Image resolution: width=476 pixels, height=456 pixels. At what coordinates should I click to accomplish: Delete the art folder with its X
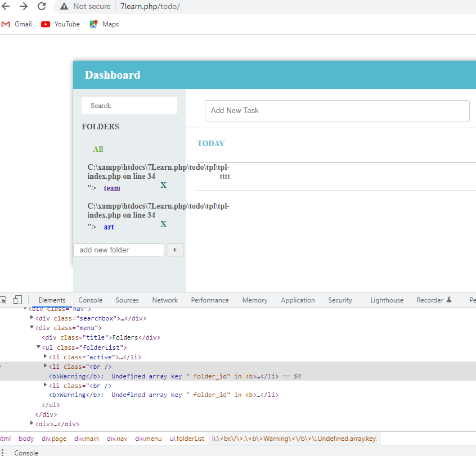coord(163,224)
